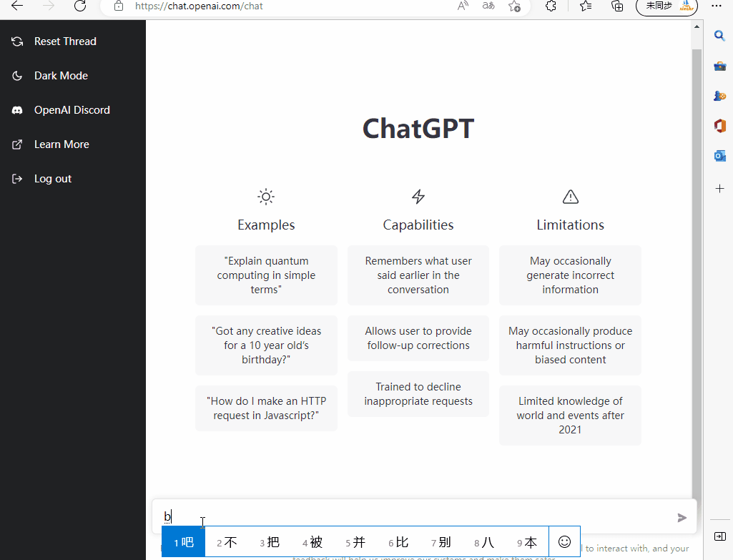Select "Explain quantum computing in simple terms" example
The image size is (733, 560).
(267, 275)
